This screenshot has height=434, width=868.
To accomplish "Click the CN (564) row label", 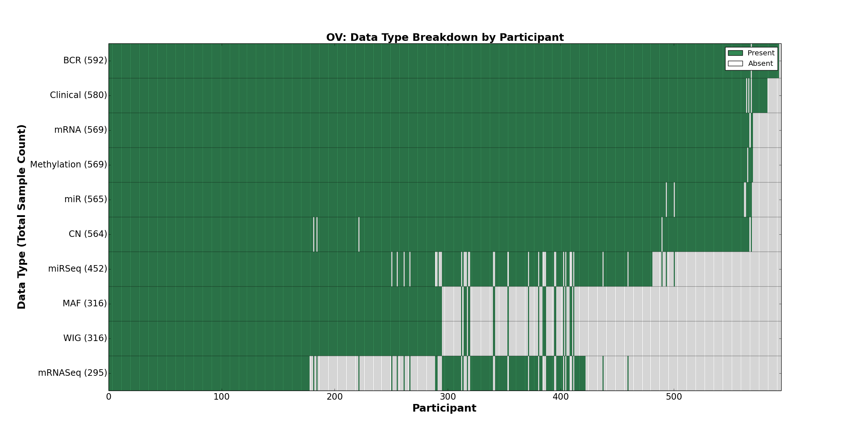I will pyautogui.click(x=88, y=234).
